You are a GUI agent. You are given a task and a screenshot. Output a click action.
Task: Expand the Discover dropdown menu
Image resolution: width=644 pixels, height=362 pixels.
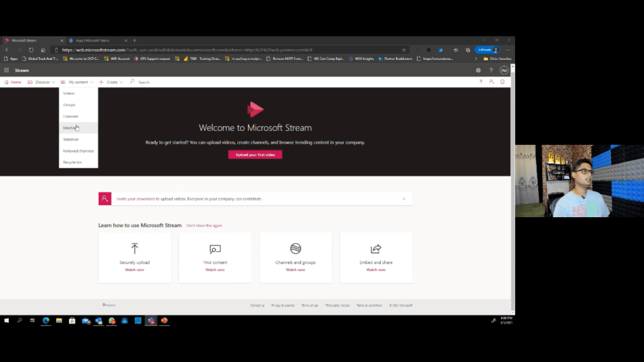coord(42,82)
